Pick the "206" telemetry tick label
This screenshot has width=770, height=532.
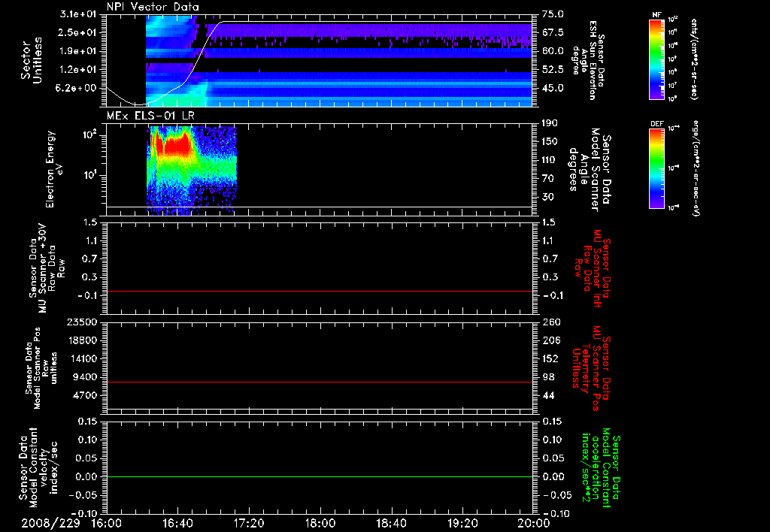click(551, 340)
